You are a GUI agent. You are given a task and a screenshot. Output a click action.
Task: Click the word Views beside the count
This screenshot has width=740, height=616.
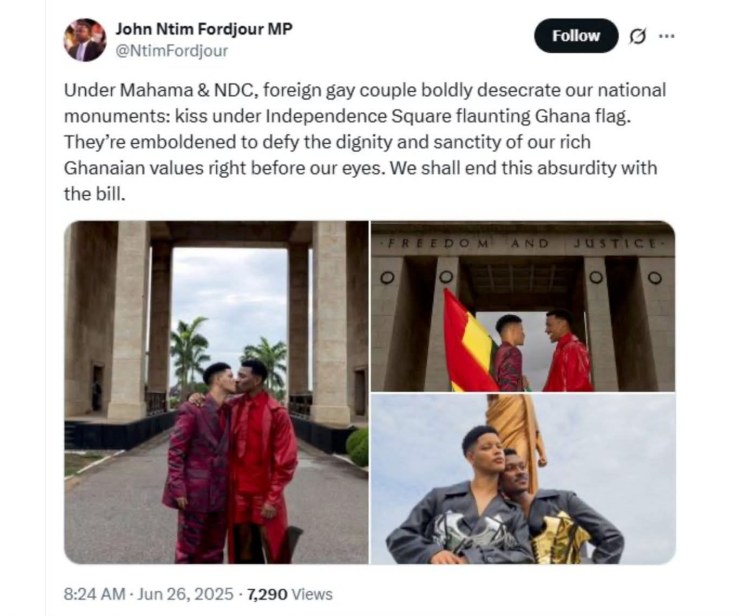312,594
